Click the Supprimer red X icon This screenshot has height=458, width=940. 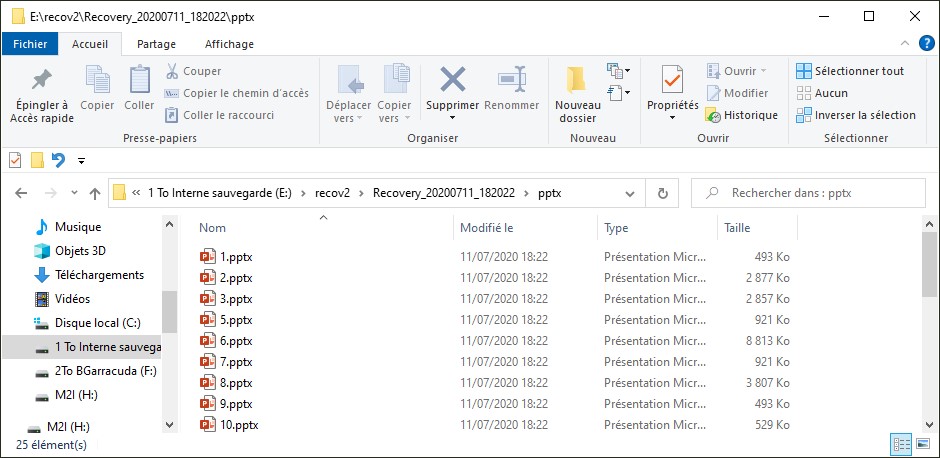(x=452, y=80)
